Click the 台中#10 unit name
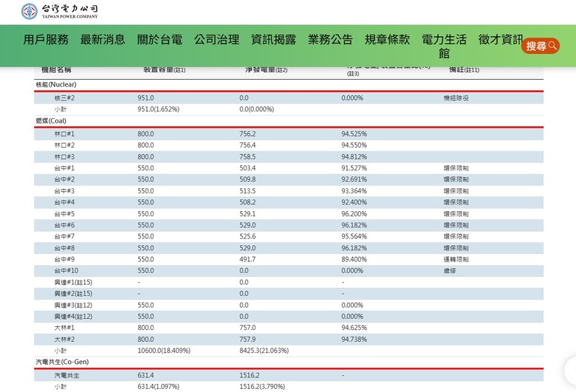576x392 pixels. [66, 271]
